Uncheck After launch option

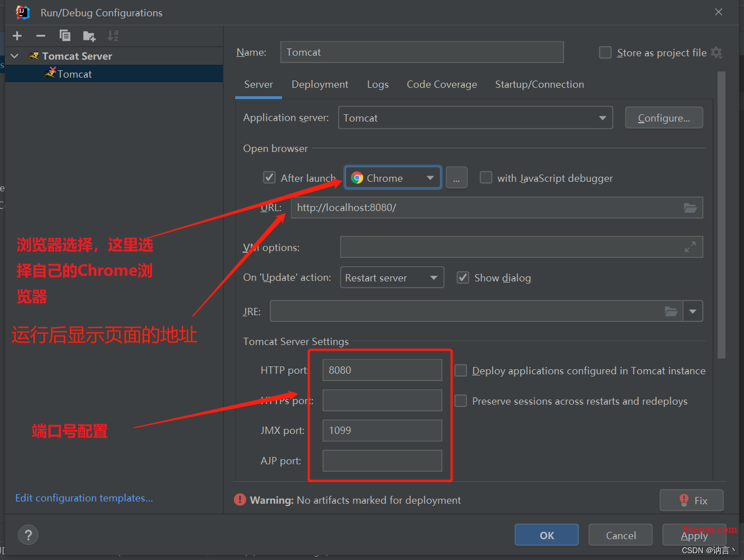click(x=270, y=178)
